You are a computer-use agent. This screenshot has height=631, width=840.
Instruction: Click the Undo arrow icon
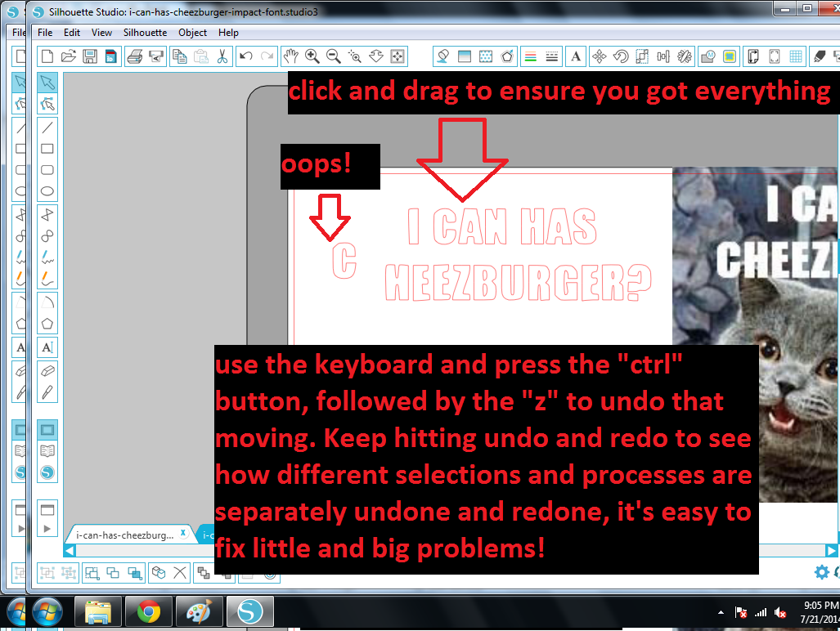(246, 56)
